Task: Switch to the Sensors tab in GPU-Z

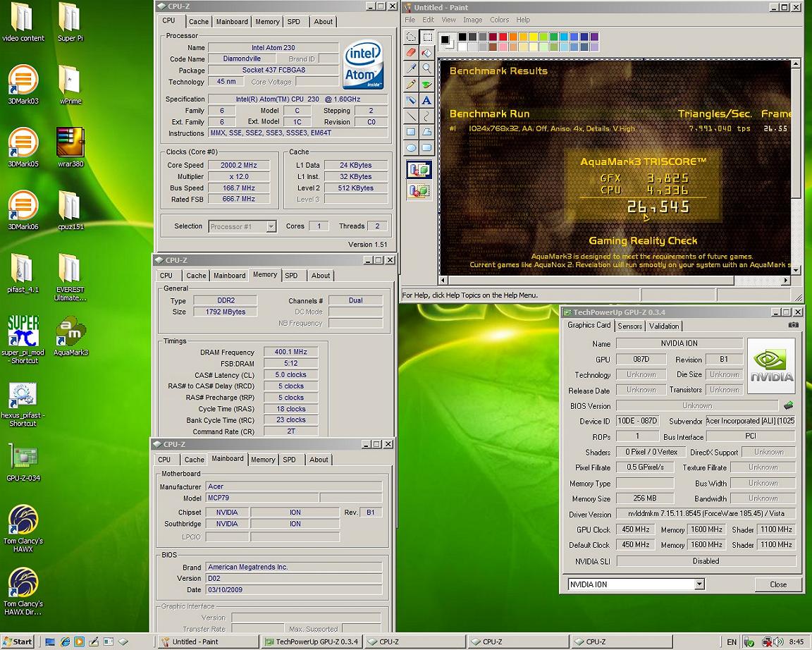Action: (629, 326)
